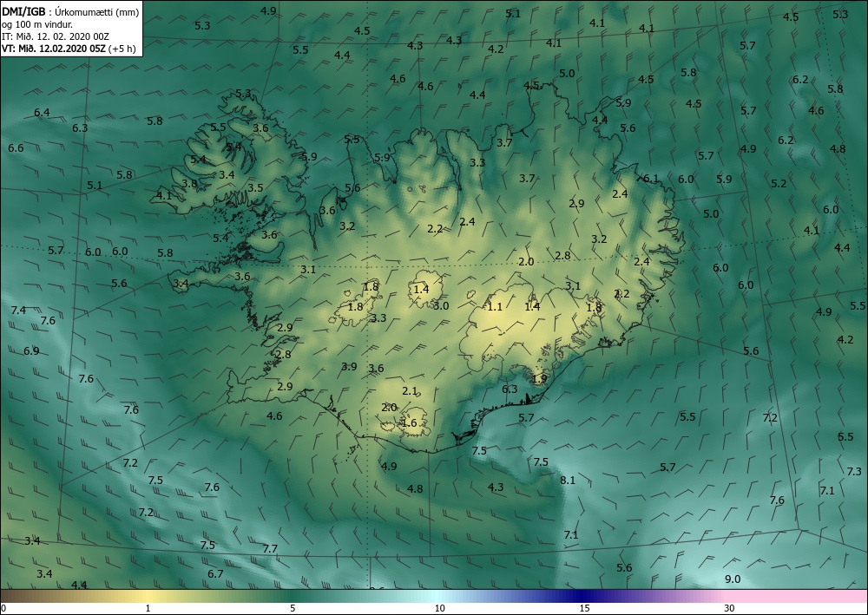Viewport: 868px width, 615px height.
Task: Click the 30 label on the color scale
Action: click(730, 608)
